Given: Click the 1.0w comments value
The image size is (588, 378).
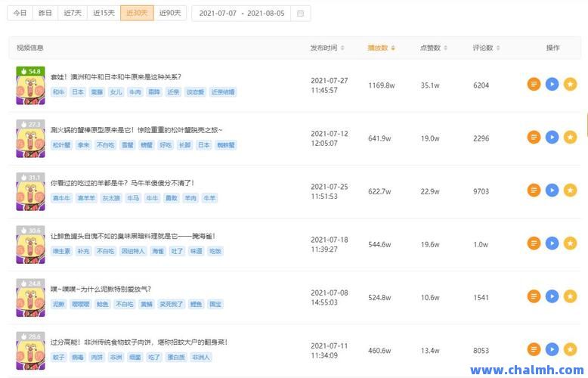Looking at the screenshot, I should click(481, 244).
